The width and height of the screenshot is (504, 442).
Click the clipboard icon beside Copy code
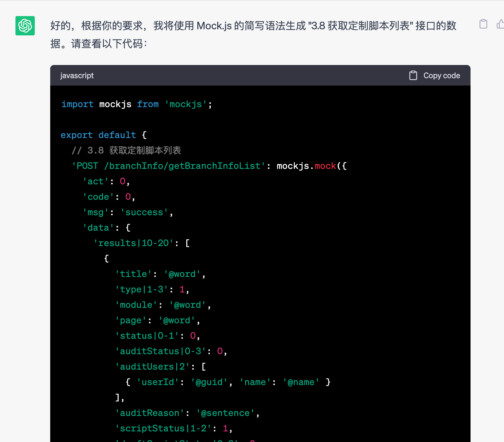[413, 76]
